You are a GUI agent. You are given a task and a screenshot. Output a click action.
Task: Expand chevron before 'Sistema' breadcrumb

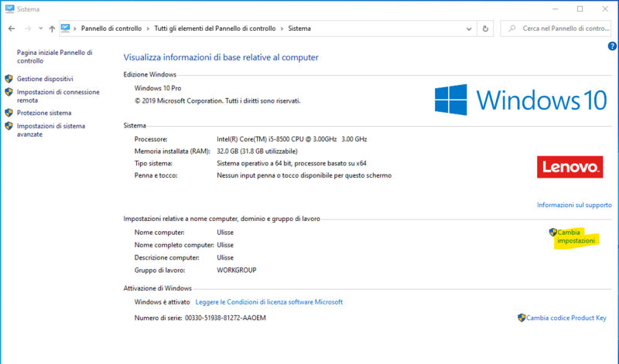tap(282, 29)
